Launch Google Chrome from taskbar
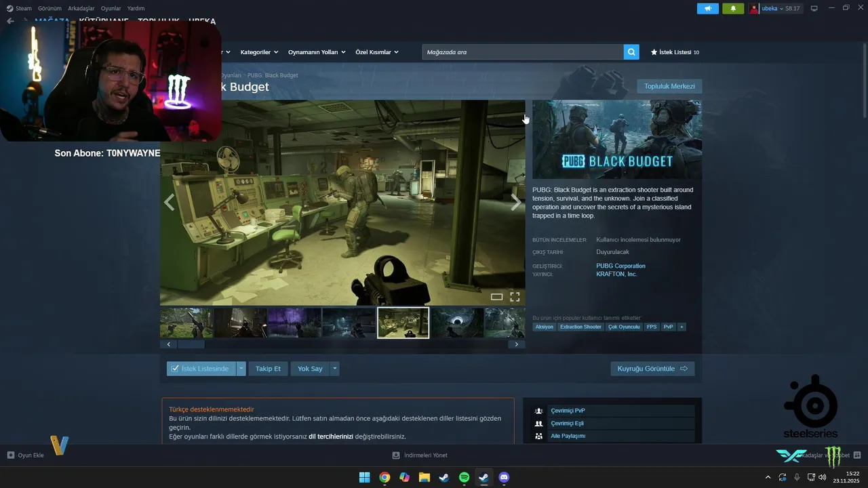Image resolution: width=868 pixels, height=488 pixels. click(384, 477)
